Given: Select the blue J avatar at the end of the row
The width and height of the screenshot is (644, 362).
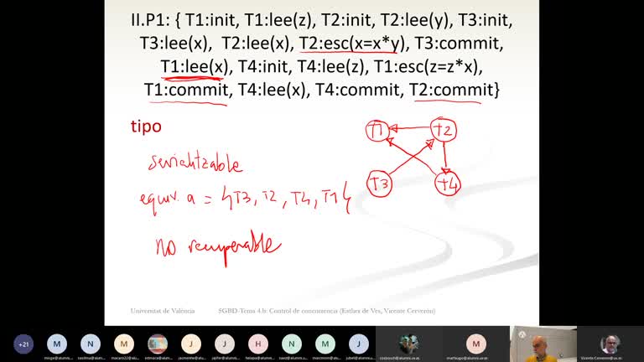Looking at the screenshot, I should click(359, 344).
